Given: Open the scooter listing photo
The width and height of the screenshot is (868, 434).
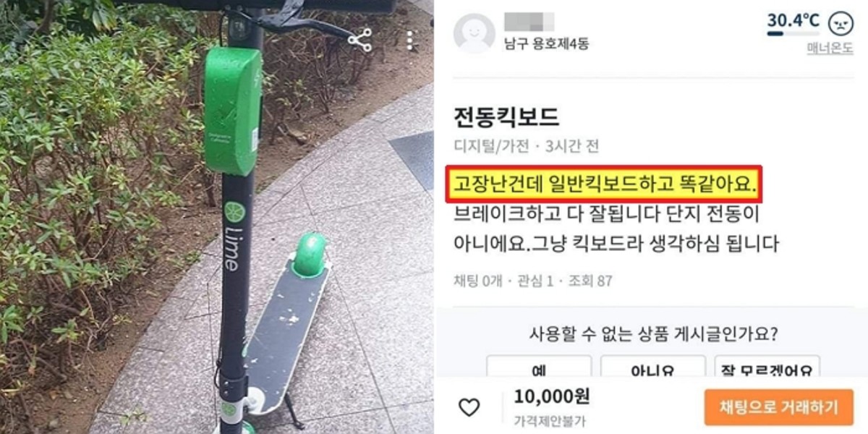Looking at the screenshot, I should [x=217, y=217].
